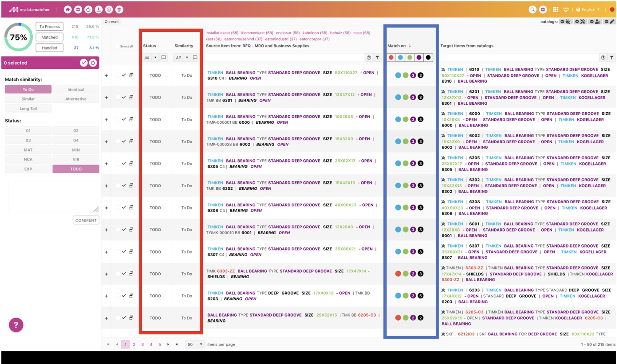
Task: Jump to the last page arrow
Action: coord(177,344)
